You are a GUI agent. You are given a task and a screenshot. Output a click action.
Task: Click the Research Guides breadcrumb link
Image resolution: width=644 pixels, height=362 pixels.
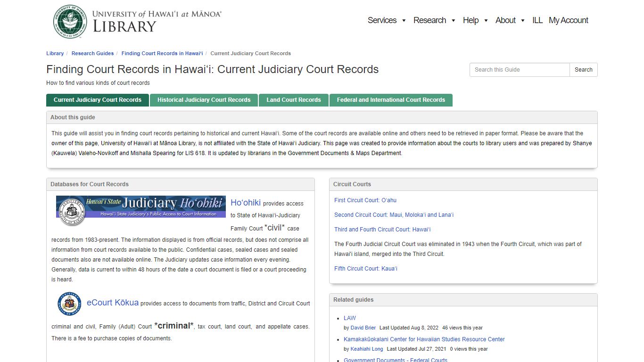tap(92, 53)
